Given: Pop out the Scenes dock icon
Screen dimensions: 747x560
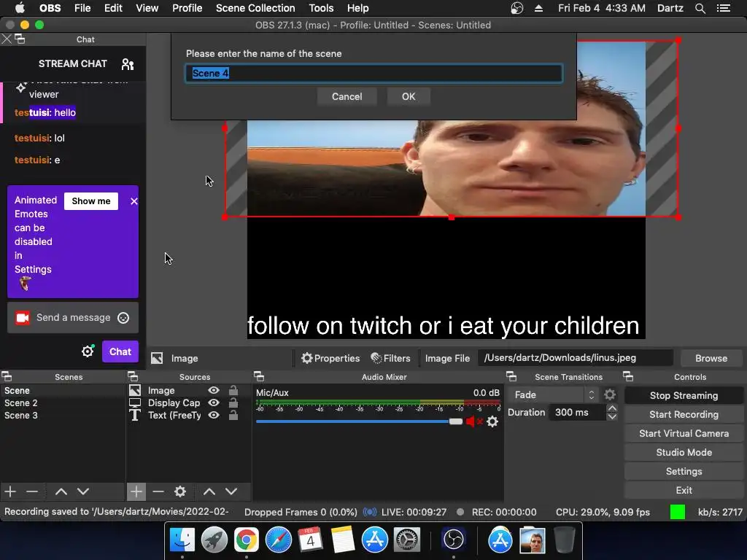Looking at the screenshot, I should coord(7,376).
